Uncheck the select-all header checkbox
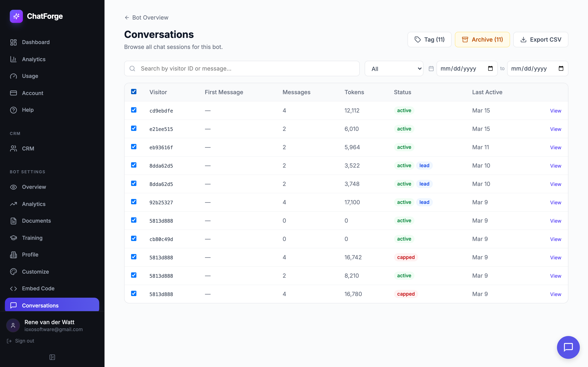Screen dimensions: 588x367 134,92
